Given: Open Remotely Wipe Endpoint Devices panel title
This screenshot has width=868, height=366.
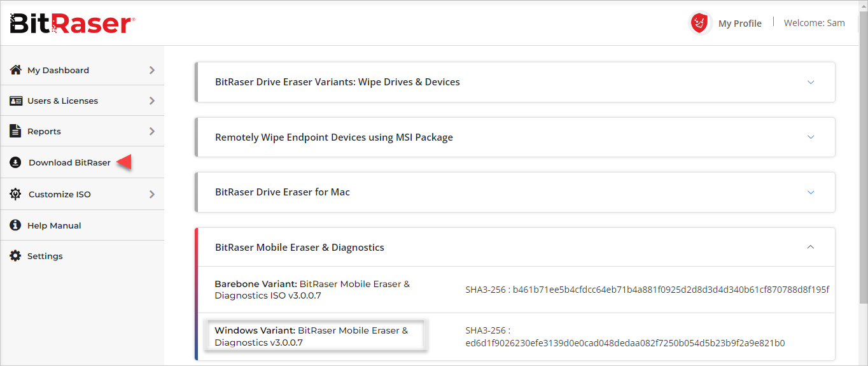Looking at the screenshot, I should (334, 137).
